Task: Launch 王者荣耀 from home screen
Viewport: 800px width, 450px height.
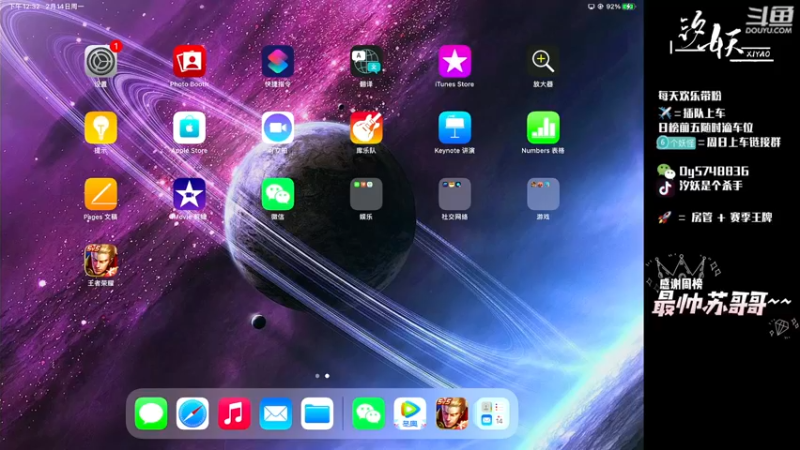Action: [101, 260]
